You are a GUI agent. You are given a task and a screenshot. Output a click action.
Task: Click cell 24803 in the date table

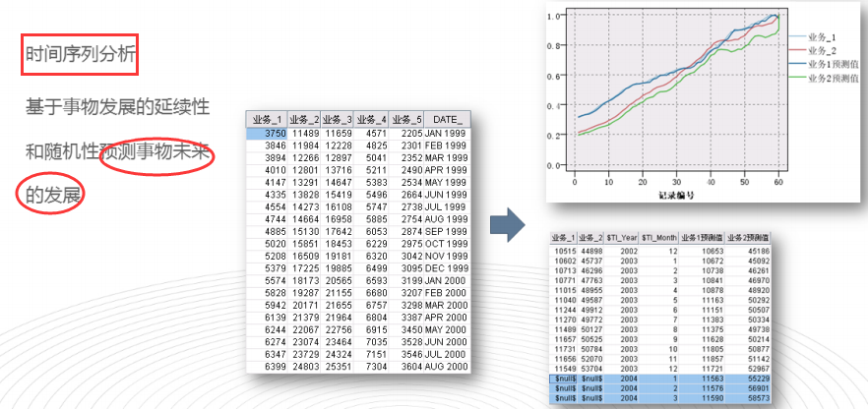click(305, 367)
